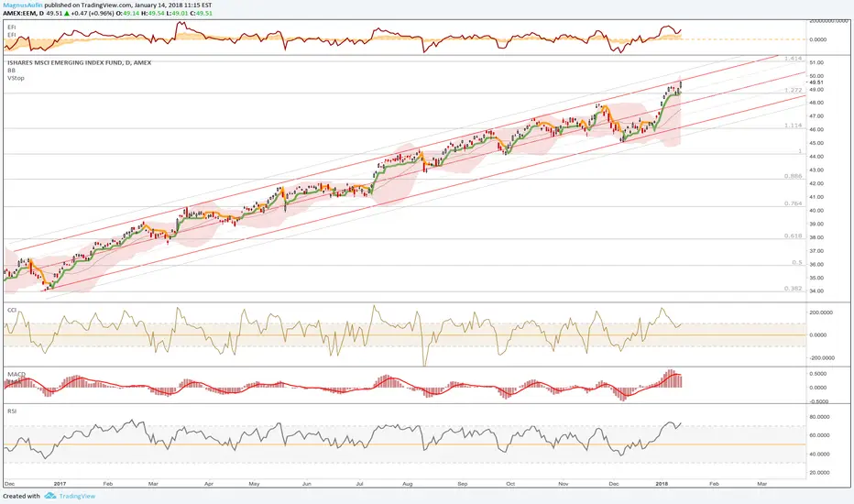Click the 20.0000 RSI scale value

pos(820,473)
